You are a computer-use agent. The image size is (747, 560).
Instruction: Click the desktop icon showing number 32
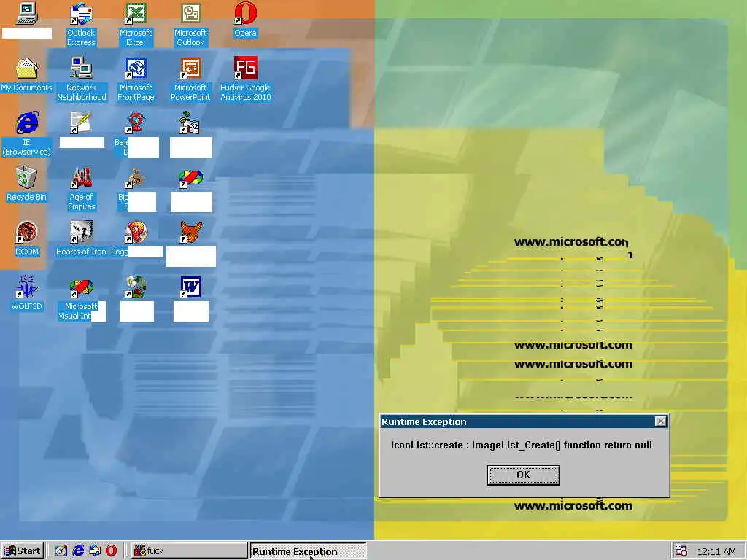(x=190, y=122)
